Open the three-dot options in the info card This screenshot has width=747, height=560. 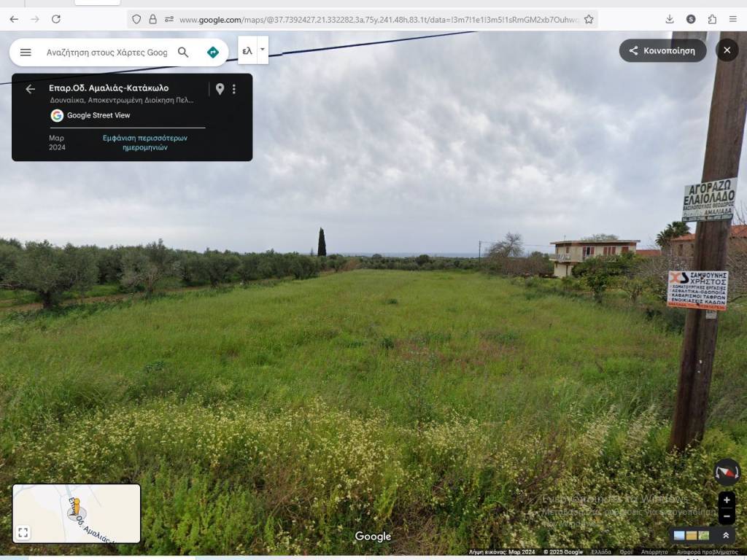tap(234, 89)
